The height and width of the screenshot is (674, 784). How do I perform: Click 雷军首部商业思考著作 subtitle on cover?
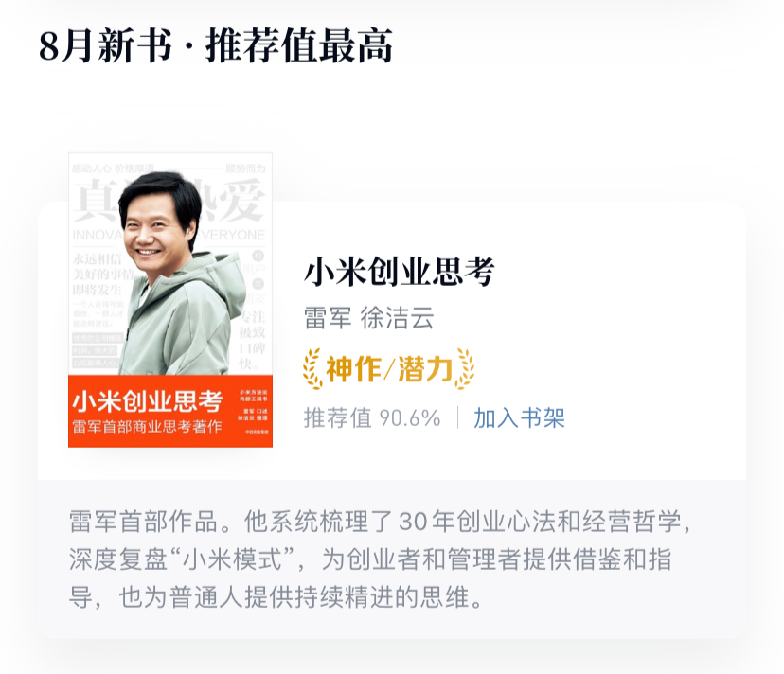pyautogui.click(x=147, y=427)
